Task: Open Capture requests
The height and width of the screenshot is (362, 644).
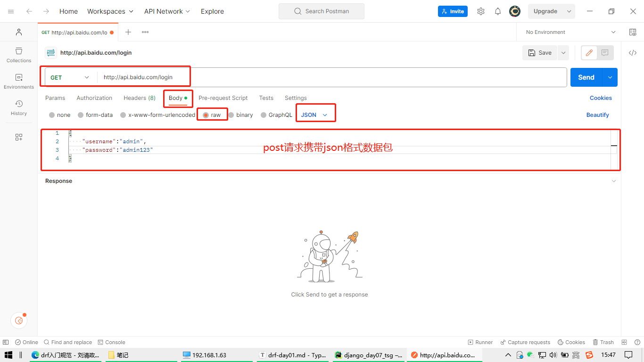Action: tap(525, 342)
